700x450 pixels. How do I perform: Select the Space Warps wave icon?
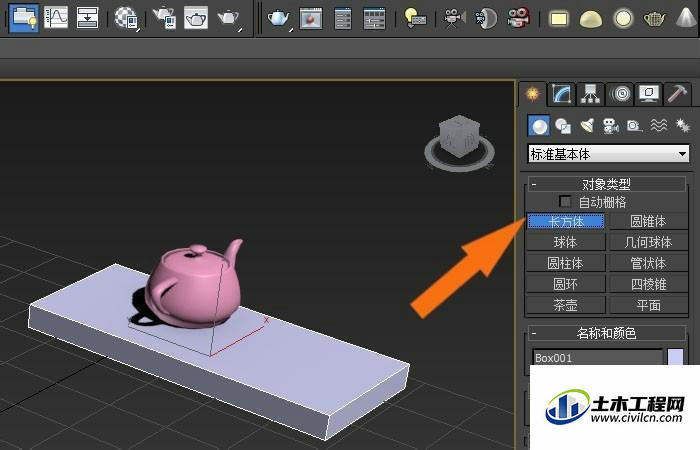pyautogui.click(x=658, y=126)
